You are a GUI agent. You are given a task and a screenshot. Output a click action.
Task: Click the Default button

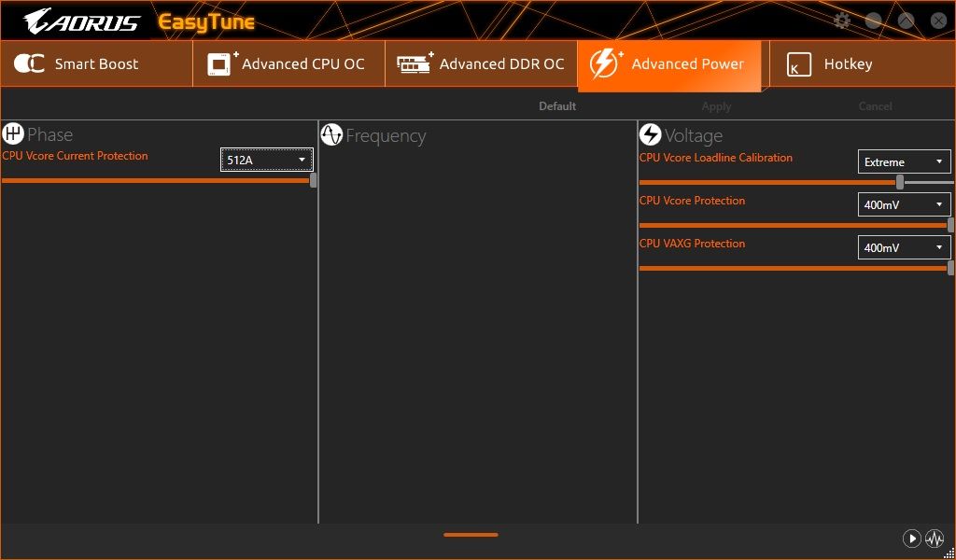pyautogui.click(x=557, y=106)
